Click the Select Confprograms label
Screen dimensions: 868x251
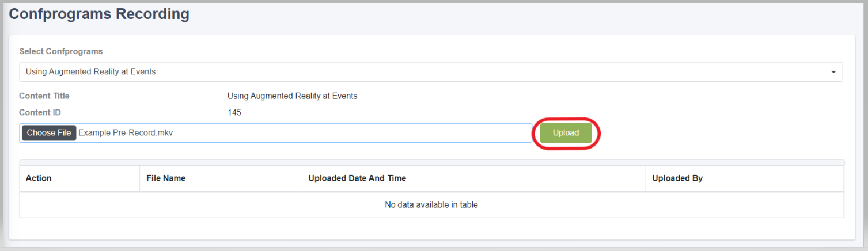(x=61, y=51)
